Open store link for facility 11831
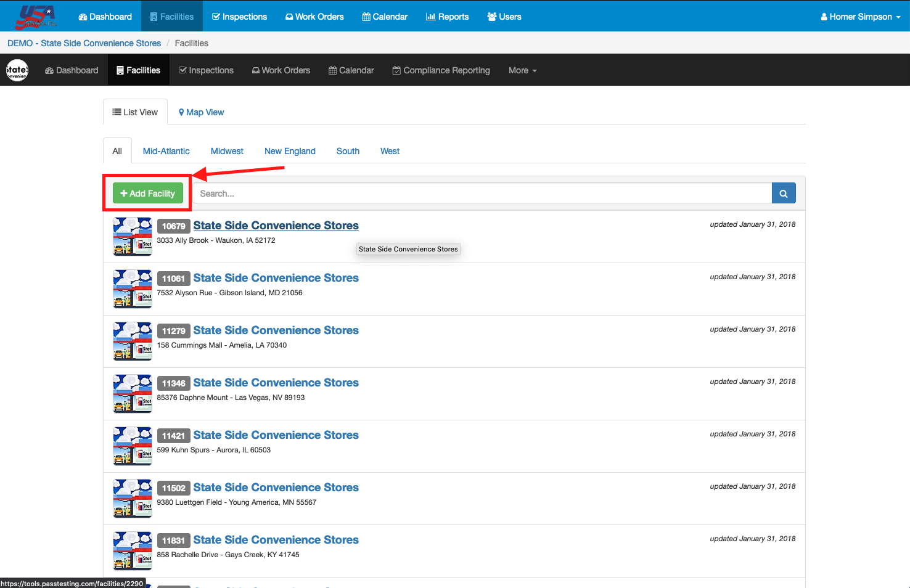Viewport: 910px width, 588px height. coord(276,540)
